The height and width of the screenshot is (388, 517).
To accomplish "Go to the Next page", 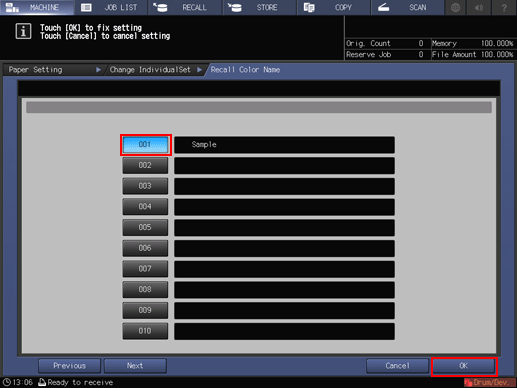I will point(135,366).
